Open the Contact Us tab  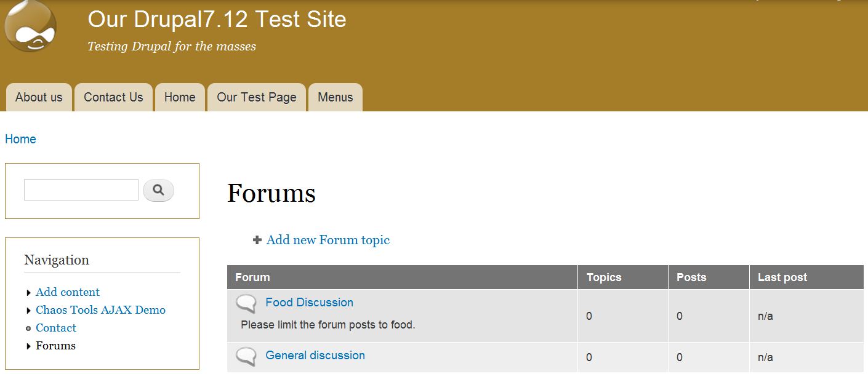click(x=113, y=97)
